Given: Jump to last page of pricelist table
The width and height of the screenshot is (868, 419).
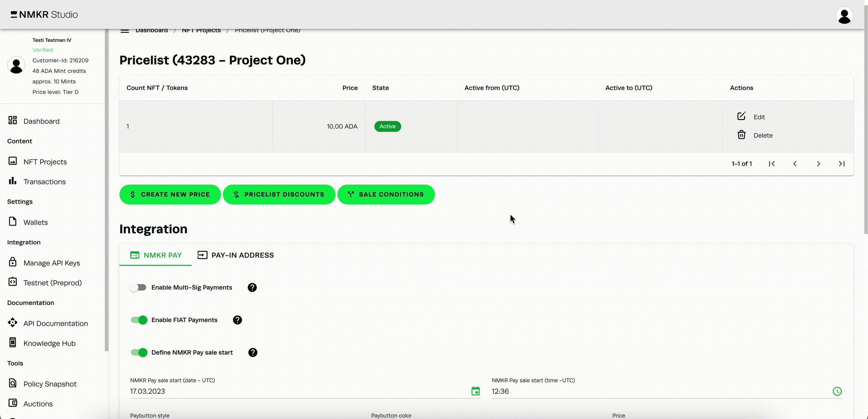Looking at the screenshot, I should (x=842, y=164).
